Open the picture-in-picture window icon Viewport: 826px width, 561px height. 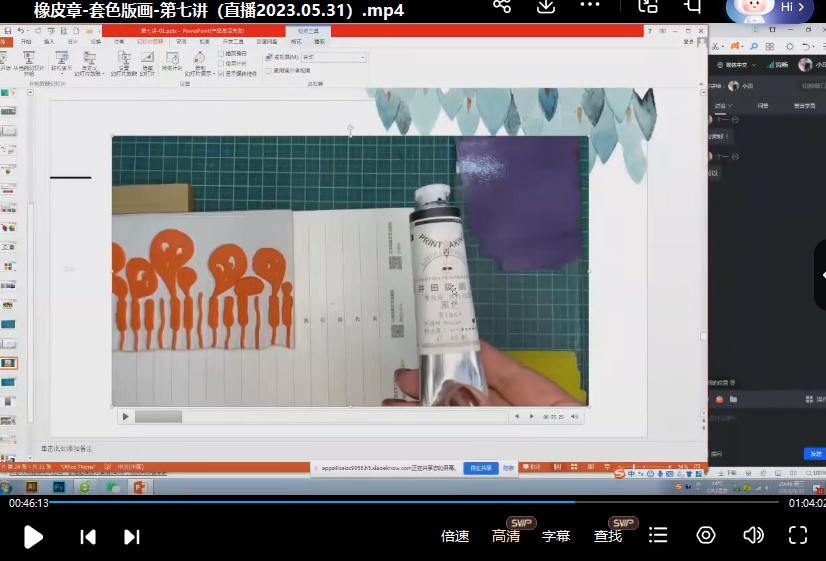click(647, 6)
